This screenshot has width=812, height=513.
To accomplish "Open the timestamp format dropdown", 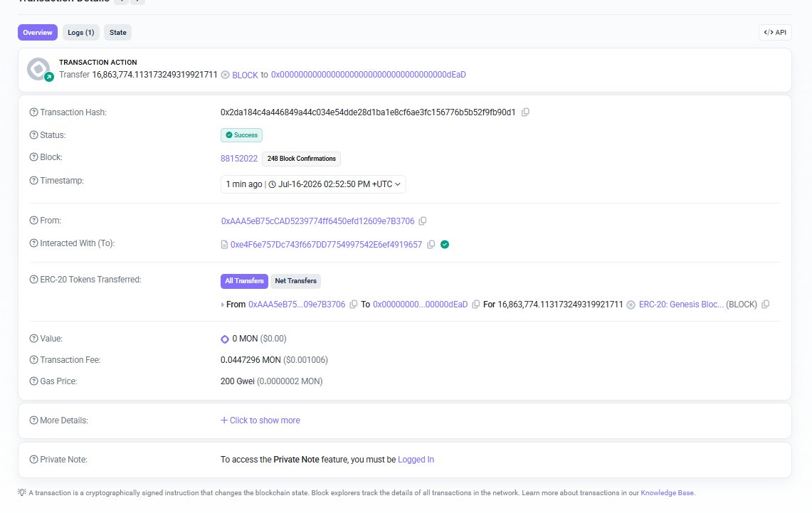I will point(313,184).
